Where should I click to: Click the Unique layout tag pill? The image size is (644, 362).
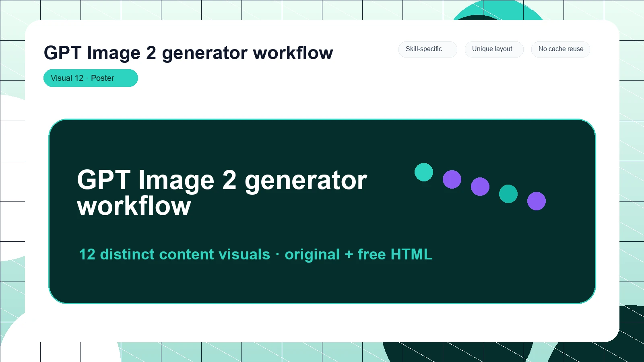[494, 49]
